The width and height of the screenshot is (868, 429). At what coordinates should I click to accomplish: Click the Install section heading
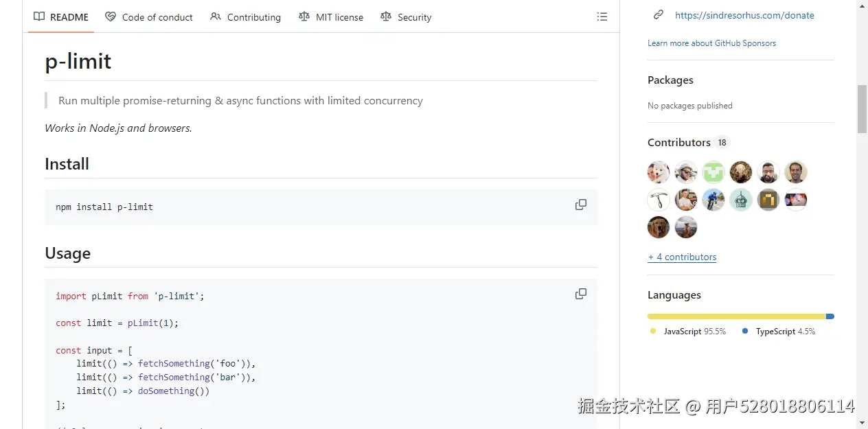(x=67, y=164)
